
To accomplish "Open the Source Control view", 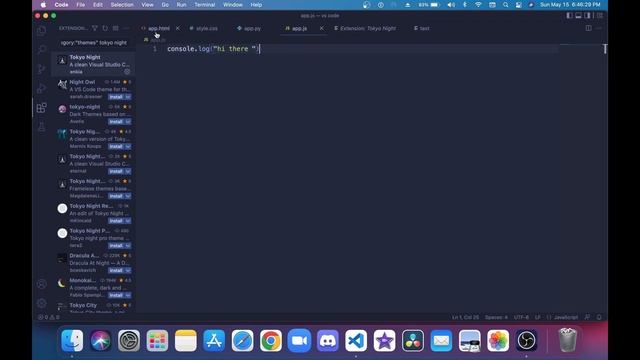I will (42, 69).
